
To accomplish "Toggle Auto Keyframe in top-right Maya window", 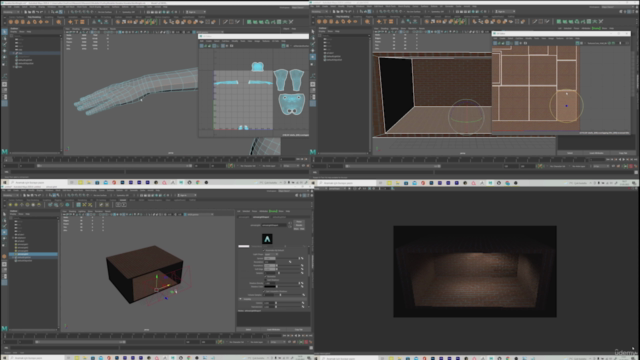I will coord(631,166).
